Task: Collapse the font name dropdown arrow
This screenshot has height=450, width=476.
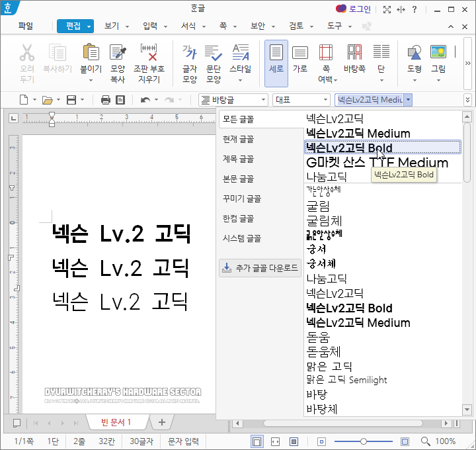Action: point(408,100)
